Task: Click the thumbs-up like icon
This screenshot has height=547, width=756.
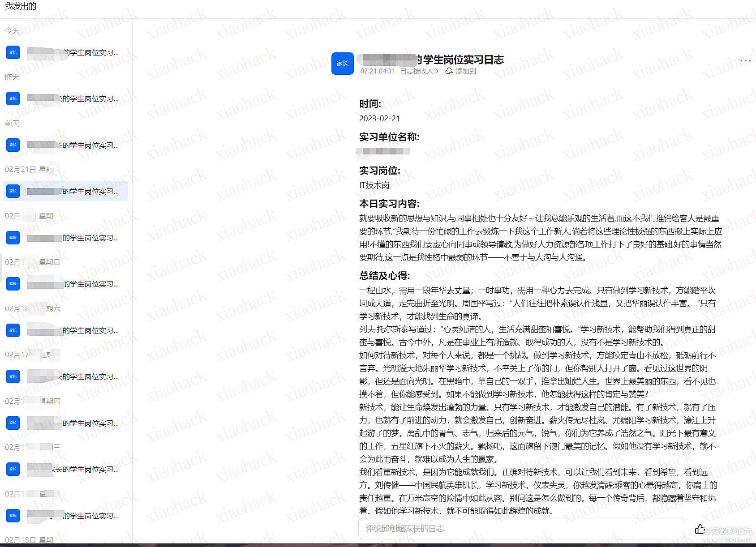Action: click(x=699, y=529)
